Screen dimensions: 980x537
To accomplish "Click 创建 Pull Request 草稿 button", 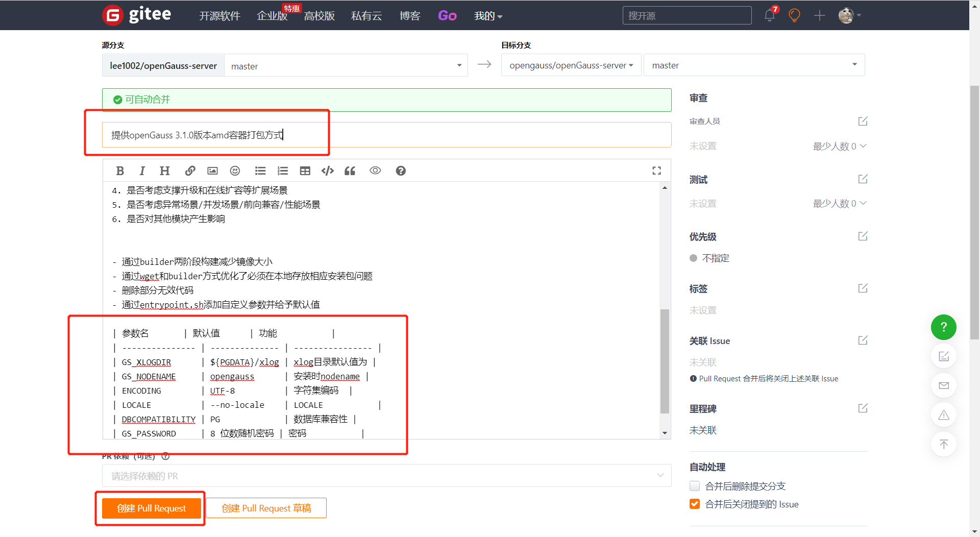I will pos(266,508).
